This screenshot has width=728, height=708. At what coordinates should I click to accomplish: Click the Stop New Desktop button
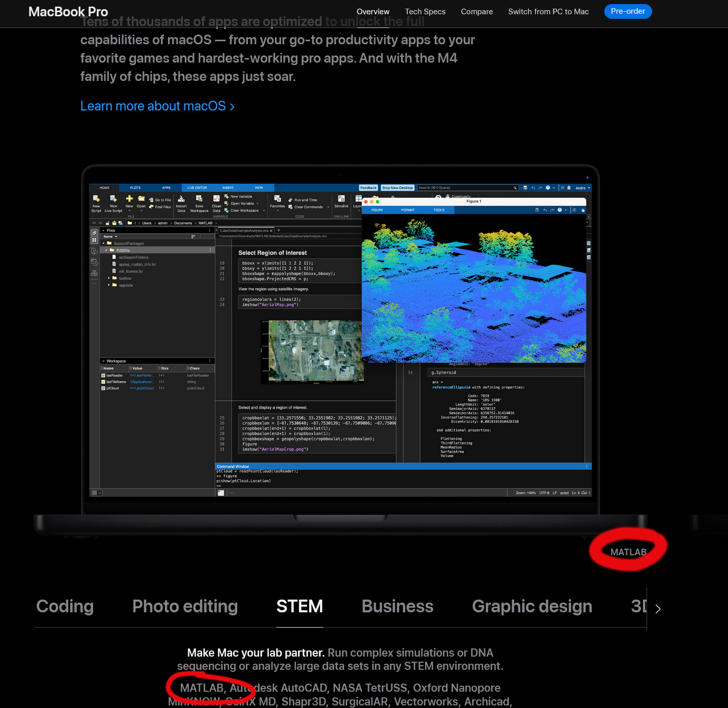(398, 188)
